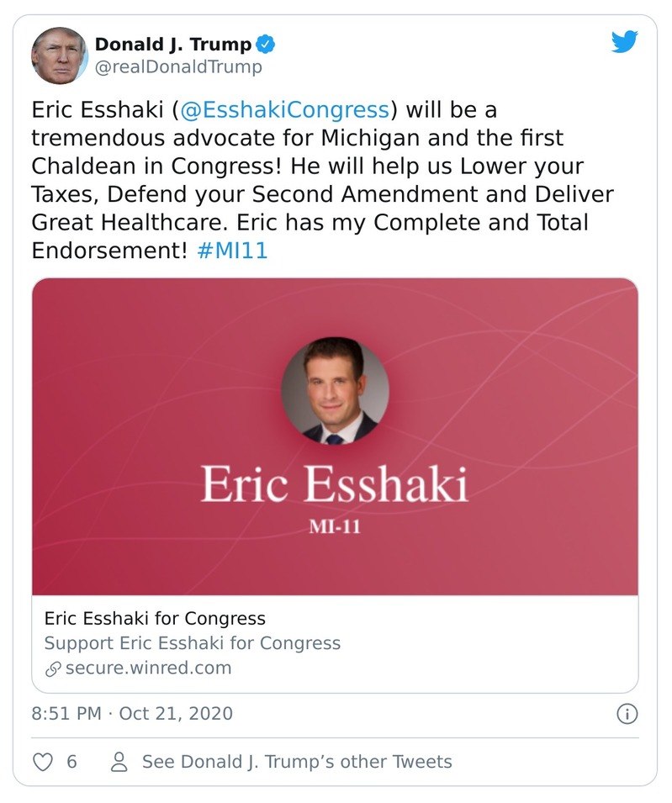The image size is (672, 803).
Task: Open the 'Eric Esshaki for Congress' card title
Action: (x=155, y=619)
